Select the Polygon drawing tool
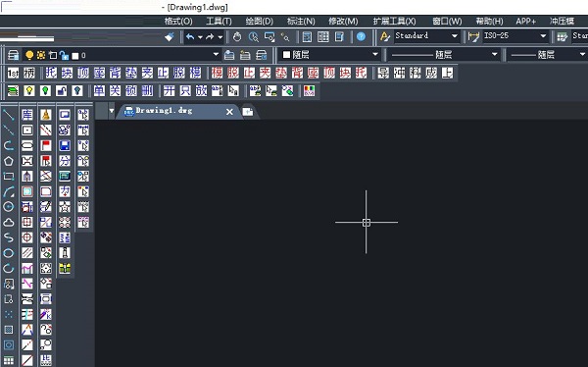This screenshot has width=588, height=367. (8, 161)
